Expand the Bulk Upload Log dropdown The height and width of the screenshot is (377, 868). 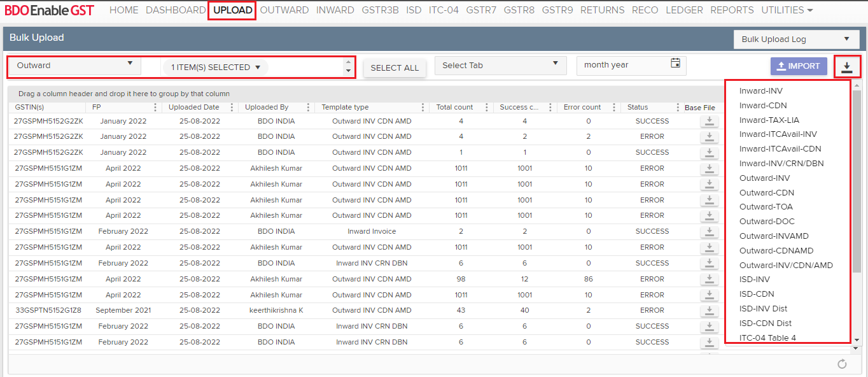coord(795,39)
